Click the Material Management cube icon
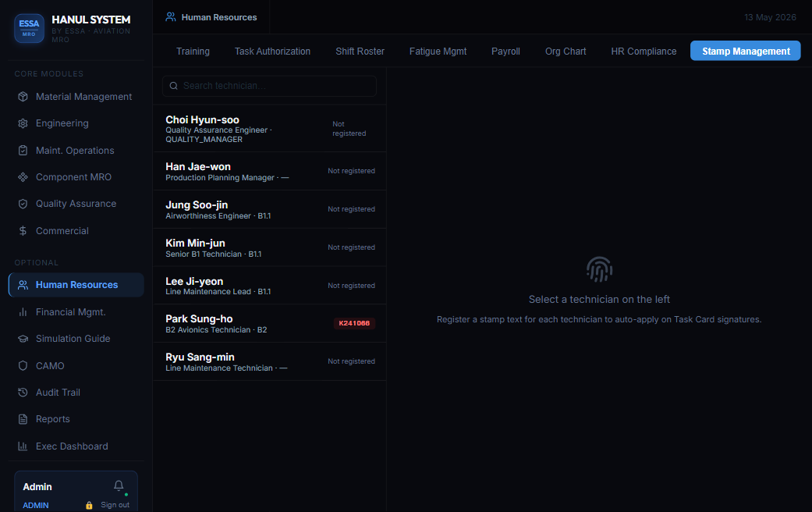Image resolution: width=812 pixels, height=512 pixels. pyautogui.click(x=23, y=96)
